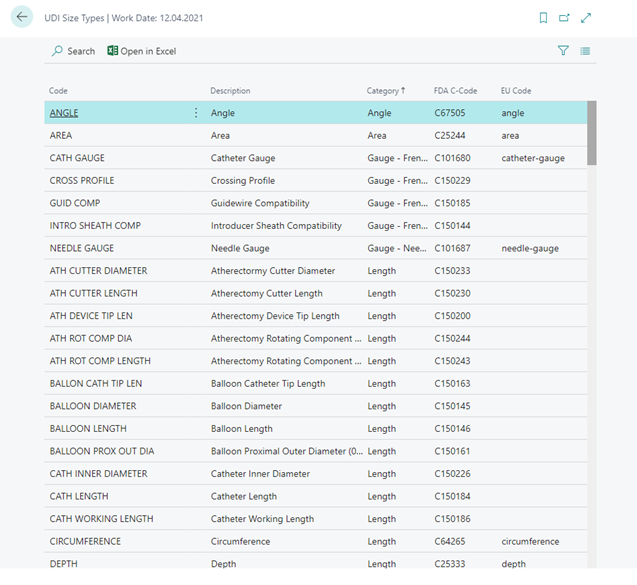This screenshot has height=585, width=637.
Task: Open the filter pane funnel icon
Action: [563, 51]
